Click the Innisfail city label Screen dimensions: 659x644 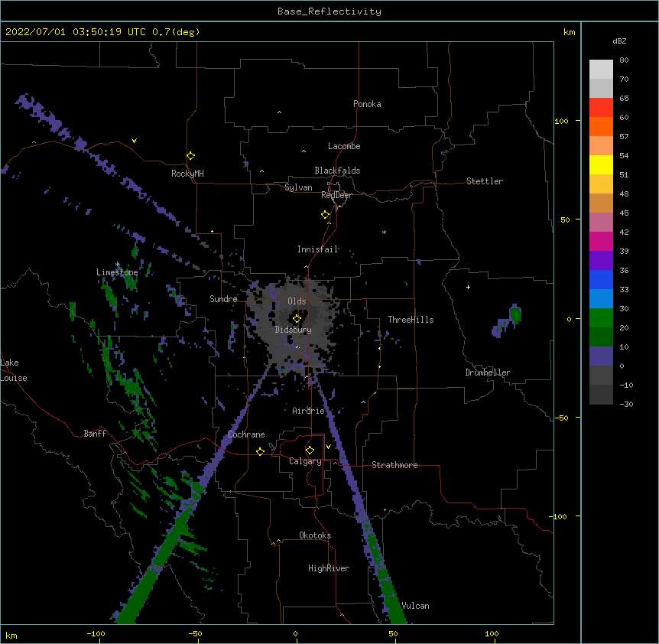click(x=317, y=249)
